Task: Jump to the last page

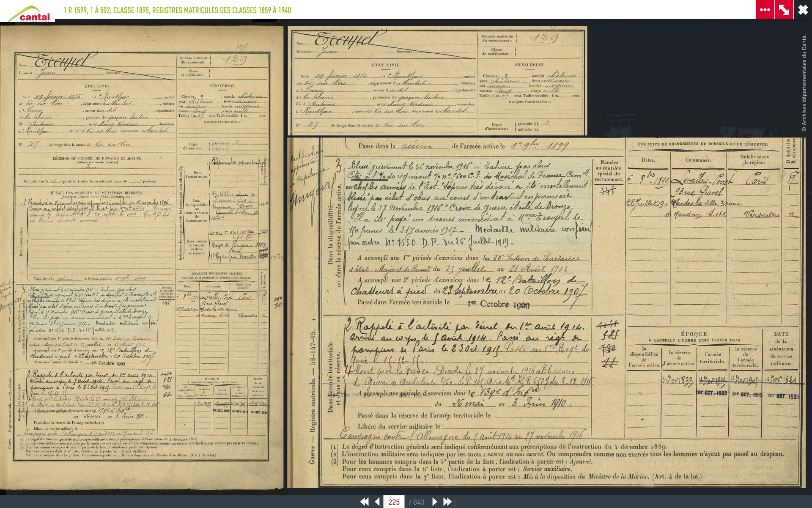Action: pos(447,502)
